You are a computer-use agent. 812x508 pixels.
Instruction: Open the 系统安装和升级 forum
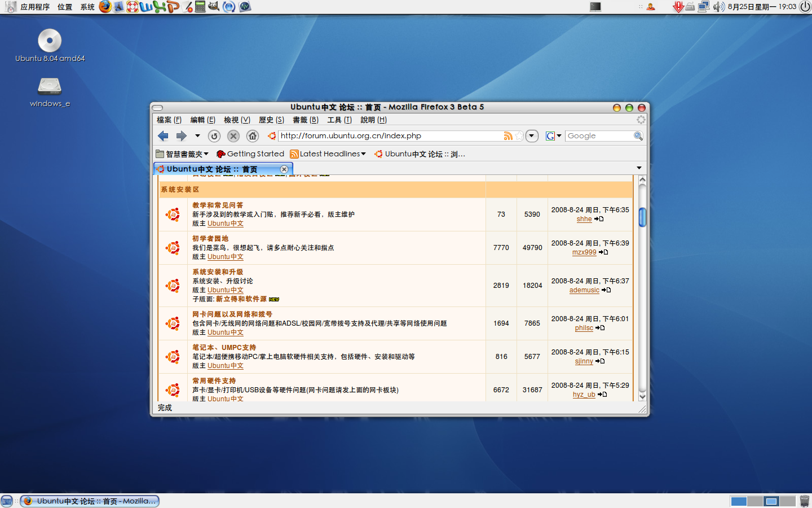click(x=218, y=272)
